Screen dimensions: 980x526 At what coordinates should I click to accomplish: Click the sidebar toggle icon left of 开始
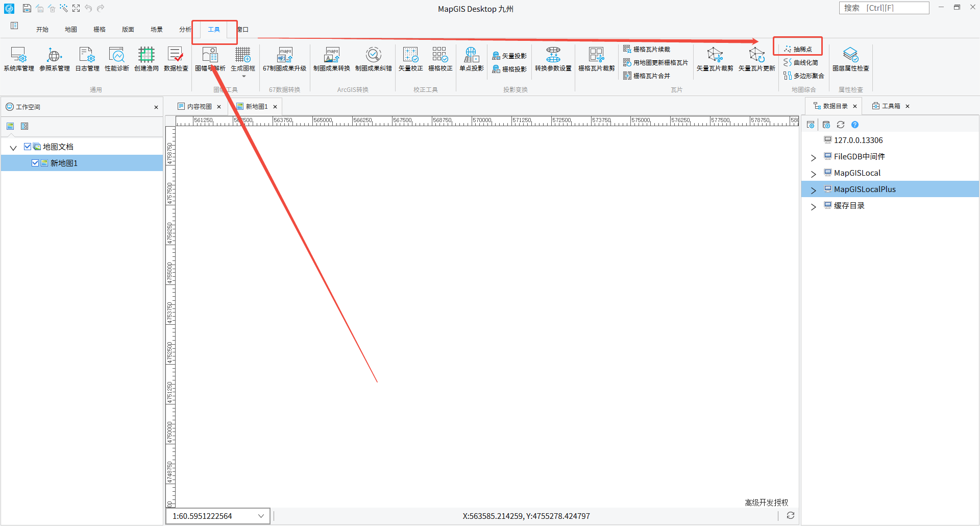14,26
